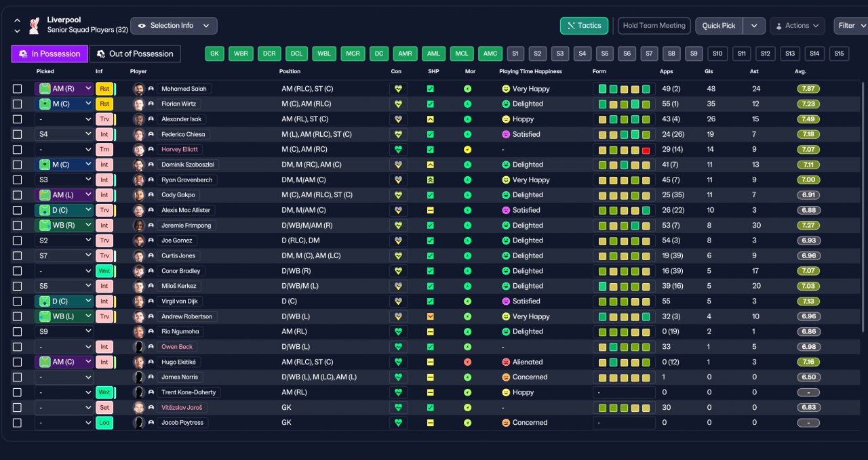868x460 pixels.
Task: Tick the checkbox for Mohamed Salah
Action: point(18,89)
